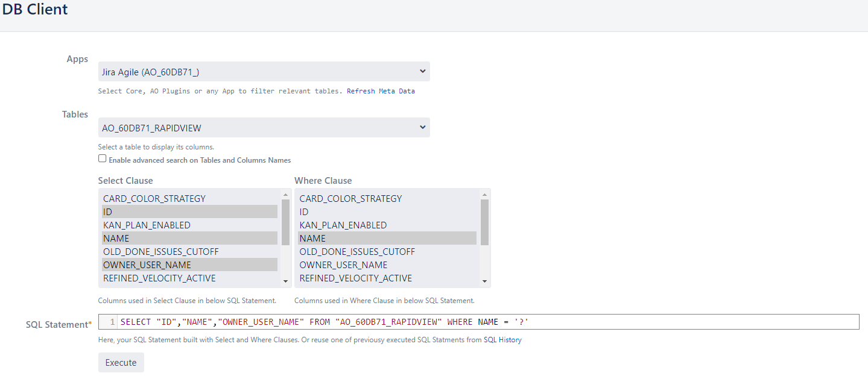Click the Where Clause list scrollbar thumb
This screenshot has width=868, height=376.
484,222
